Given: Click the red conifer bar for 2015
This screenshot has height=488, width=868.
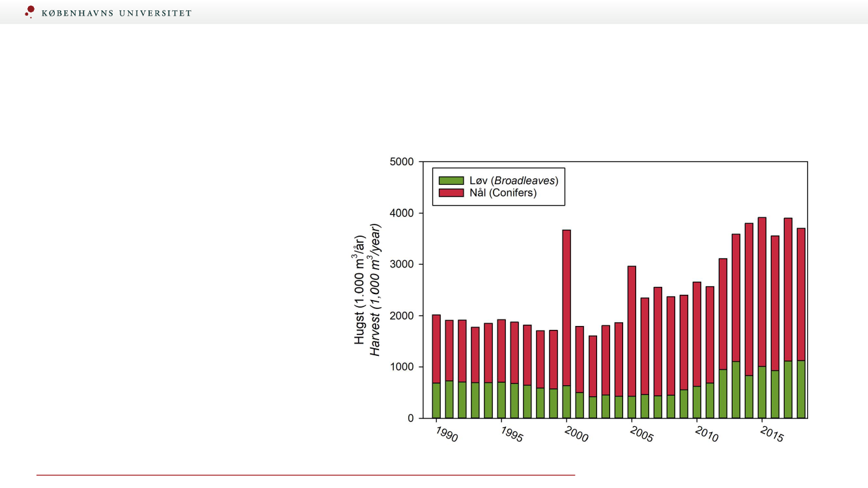Looking at the screenshot, I should pyautogui.click(x=762, y=291).
